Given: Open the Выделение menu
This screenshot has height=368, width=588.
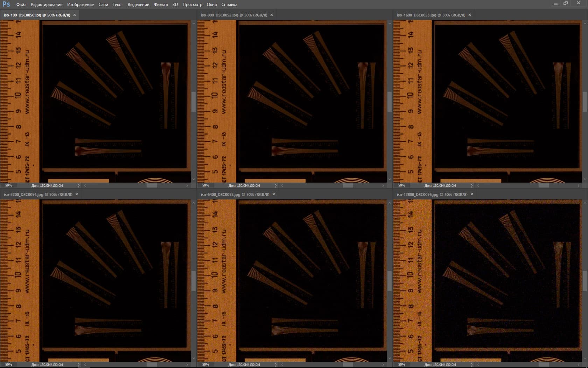Looking at the screenshot, I should 138,5.
